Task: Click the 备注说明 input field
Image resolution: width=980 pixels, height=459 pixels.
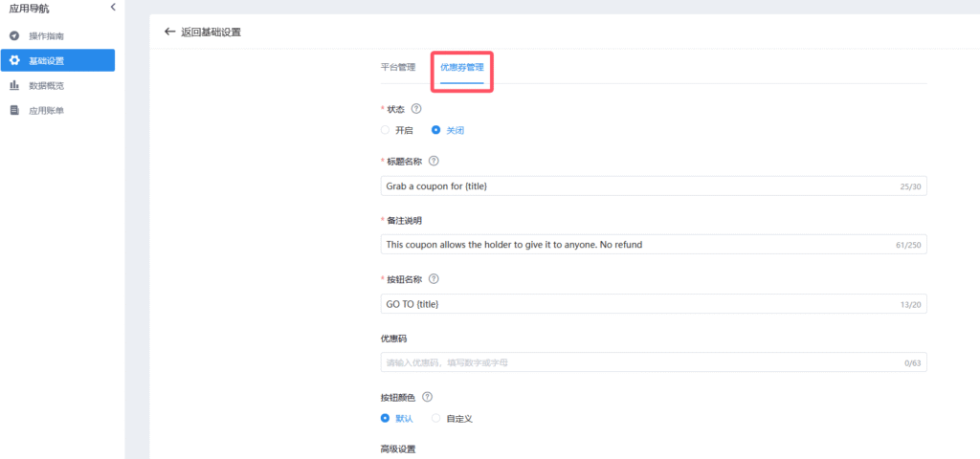Action: 654,244
